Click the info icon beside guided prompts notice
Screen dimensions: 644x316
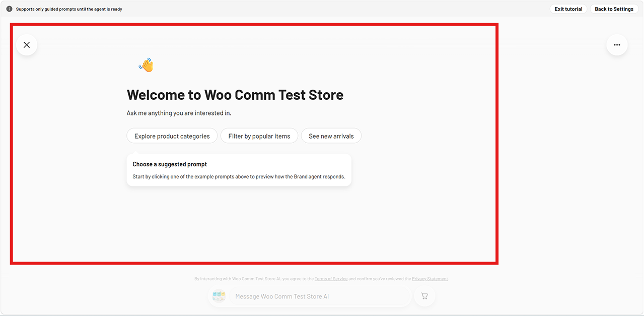tap(9, 9)
